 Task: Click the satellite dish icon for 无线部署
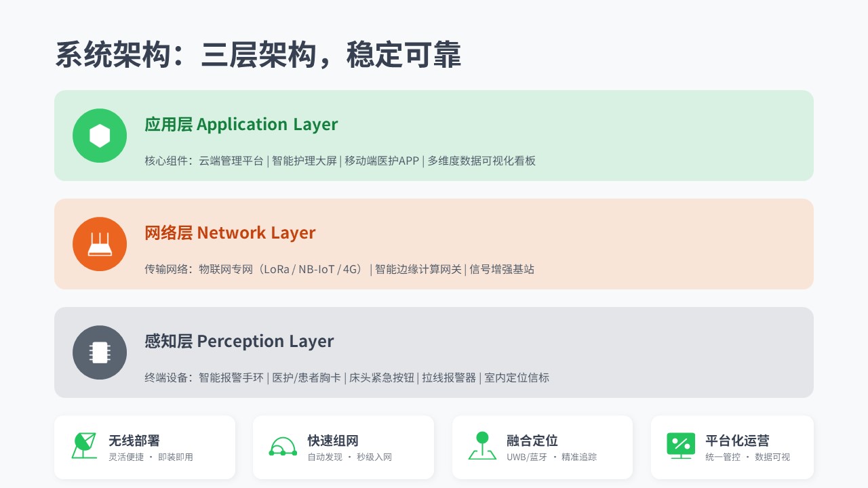click(84, 446)
